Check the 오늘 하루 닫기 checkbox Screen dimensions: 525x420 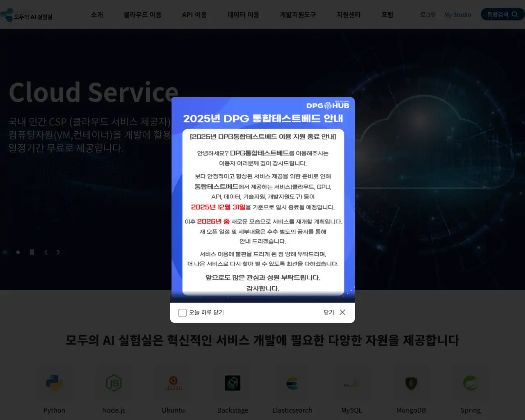(x=183, y=313)
